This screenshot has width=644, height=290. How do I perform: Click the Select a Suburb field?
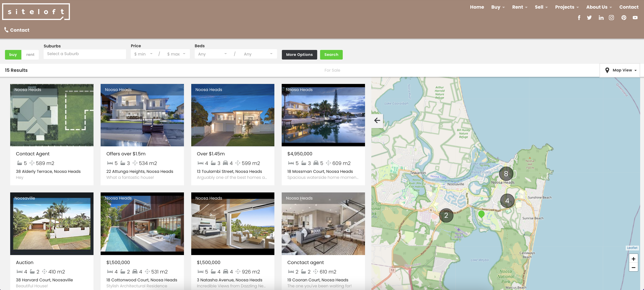pos(85,54)
